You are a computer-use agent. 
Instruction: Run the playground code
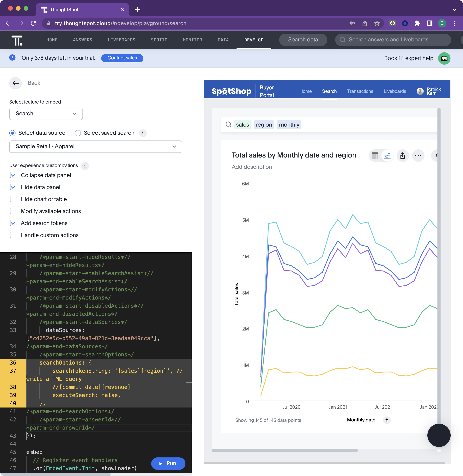[x=168, y=463]
